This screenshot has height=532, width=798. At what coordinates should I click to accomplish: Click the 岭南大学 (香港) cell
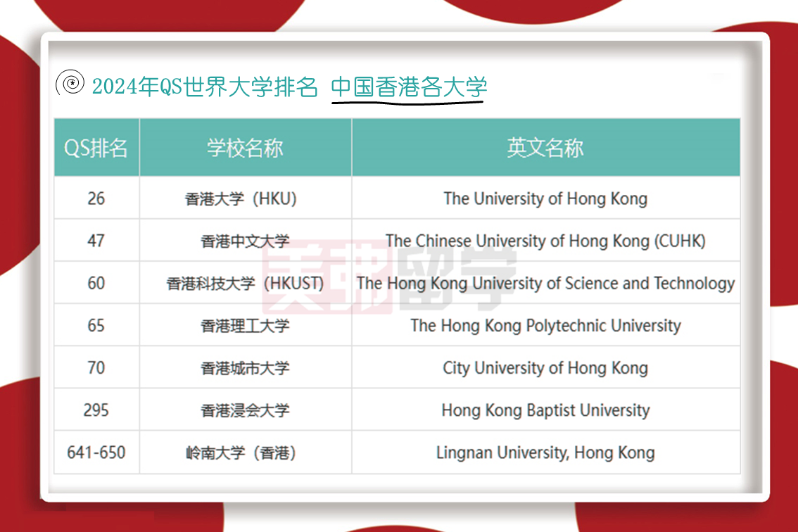pyautogui.click(x=246, y=452)
